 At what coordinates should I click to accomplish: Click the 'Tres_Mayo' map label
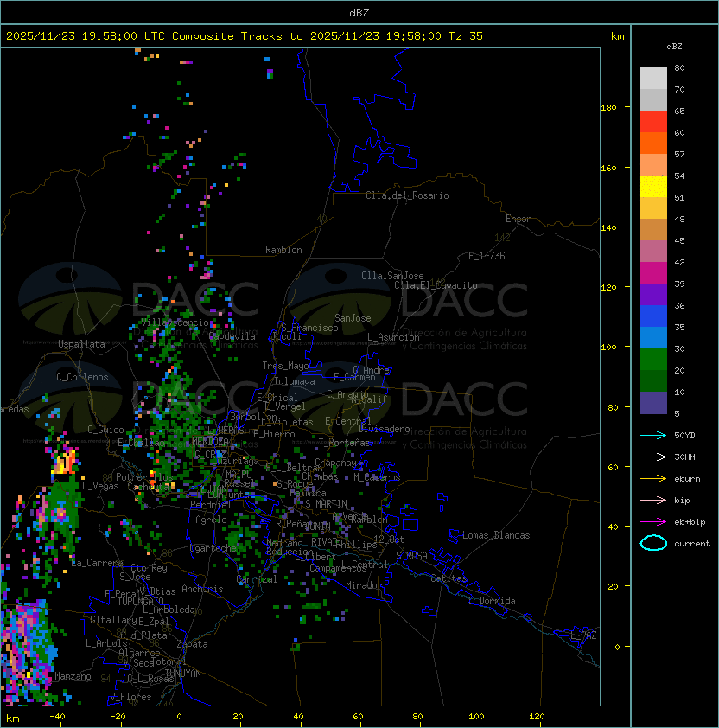click(285, 366)
